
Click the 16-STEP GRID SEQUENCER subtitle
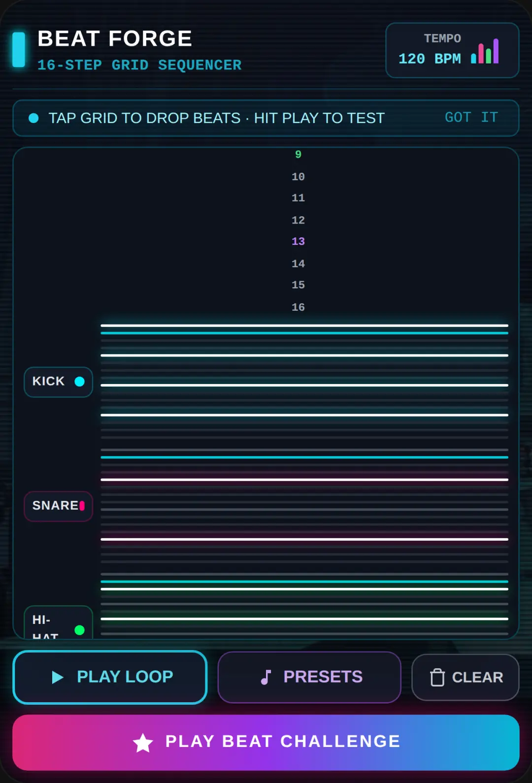pos(139,65)
